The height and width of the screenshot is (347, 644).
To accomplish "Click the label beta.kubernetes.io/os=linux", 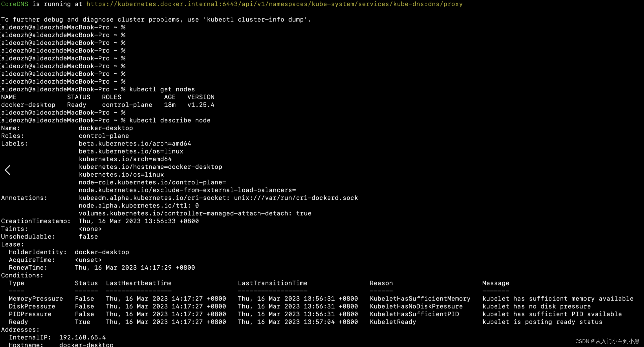I will (131, 151).
